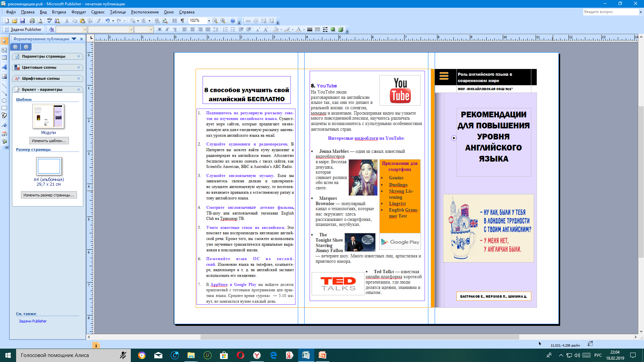Toggle Italic (К) formatting
Screen dimensions: 644x362
(167, 29)
